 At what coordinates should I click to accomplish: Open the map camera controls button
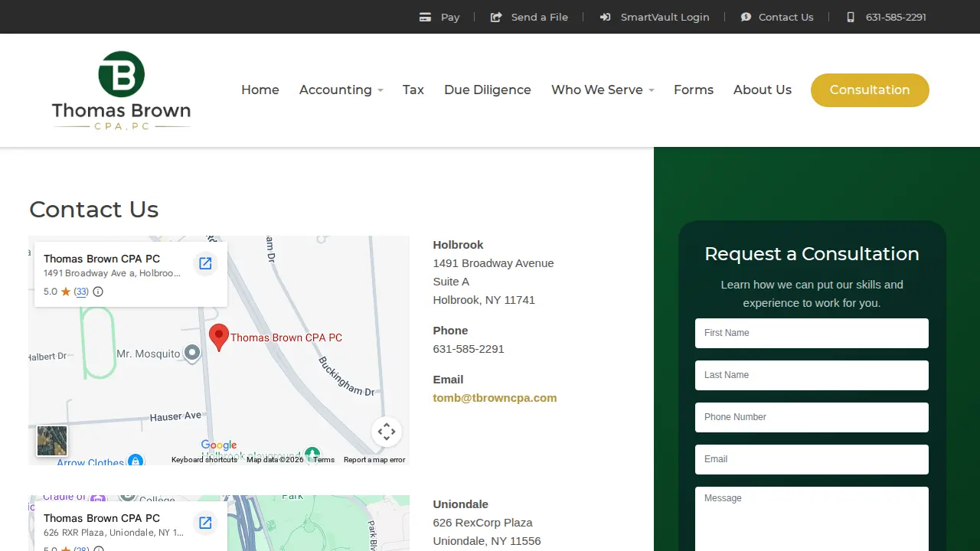point(387,432)
